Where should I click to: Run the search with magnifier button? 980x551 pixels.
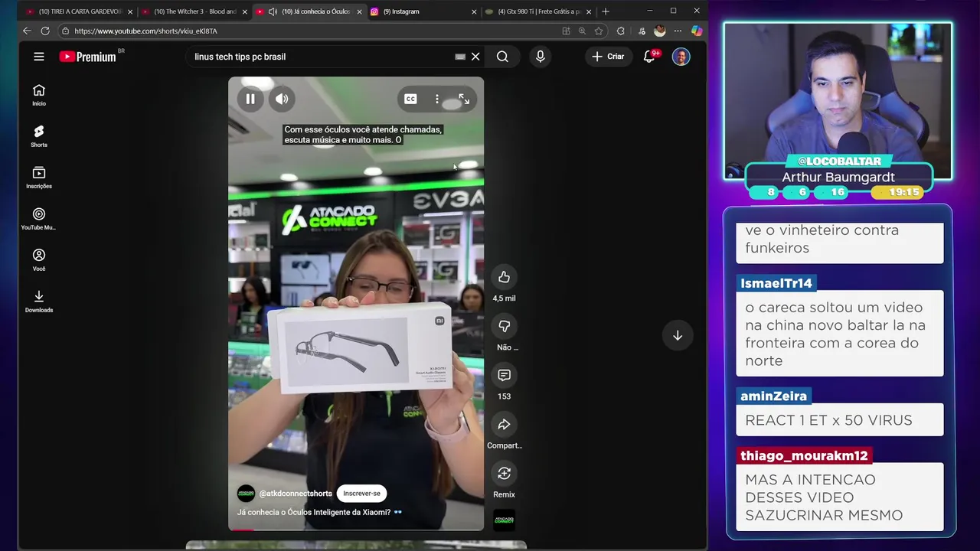502,57
